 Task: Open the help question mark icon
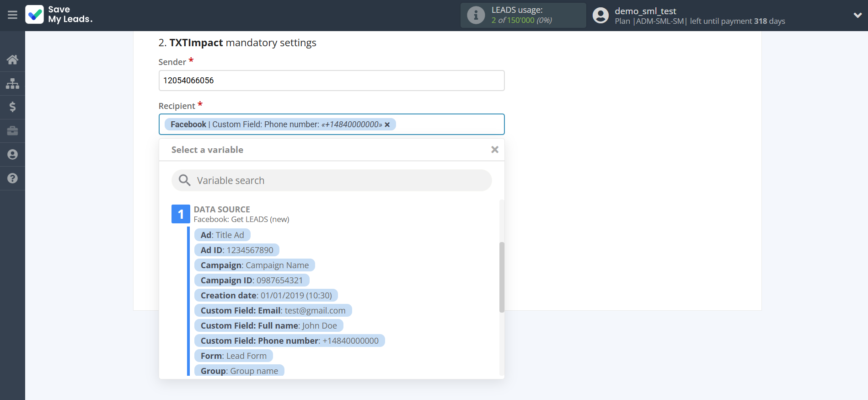(12, 178)
